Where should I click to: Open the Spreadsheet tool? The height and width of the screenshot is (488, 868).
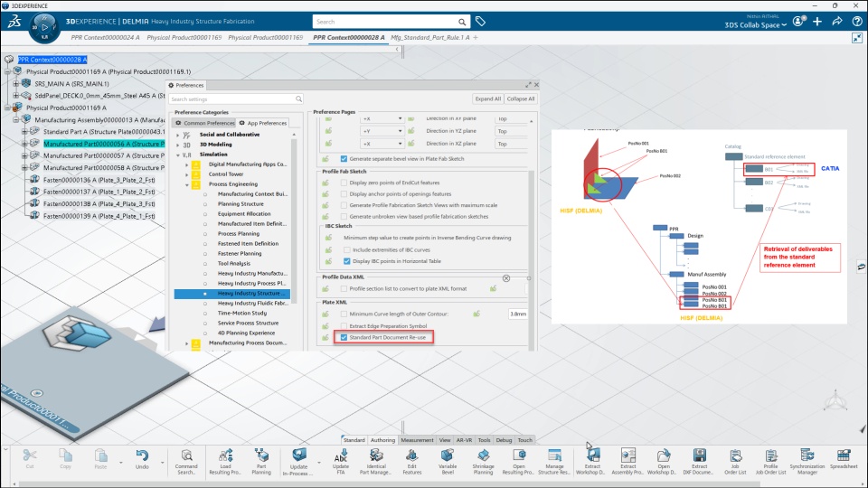[x=844, y=460]
